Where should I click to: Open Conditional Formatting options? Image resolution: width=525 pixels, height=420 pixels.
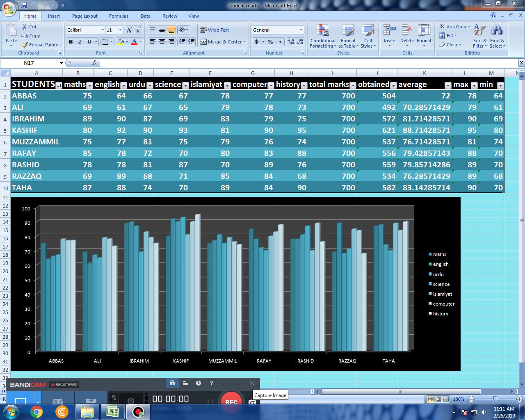(323, 37)
